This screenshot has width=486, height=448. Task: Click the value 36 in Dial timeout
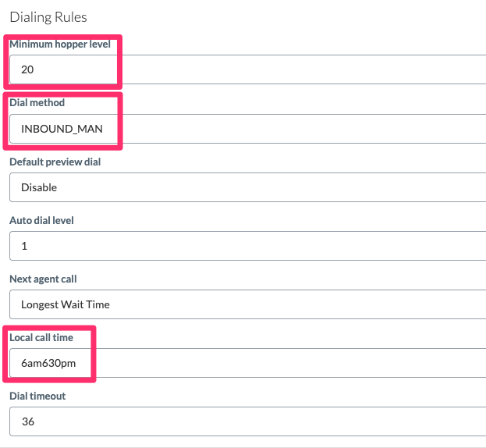click(28, 421)
